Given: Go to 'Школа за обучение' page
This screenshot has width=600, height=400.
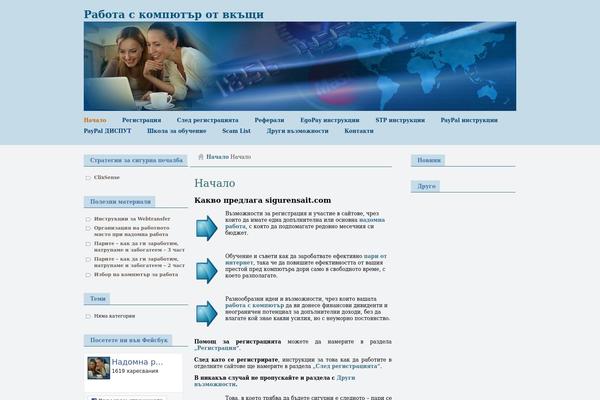Looking at the screenshot, I should pos(177,131).
